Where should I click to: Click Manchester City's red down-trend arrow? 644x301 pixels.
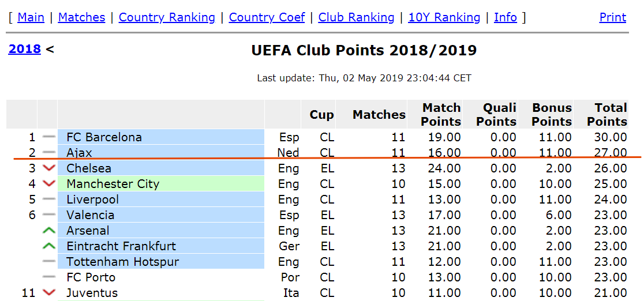(x=49, y=184)
